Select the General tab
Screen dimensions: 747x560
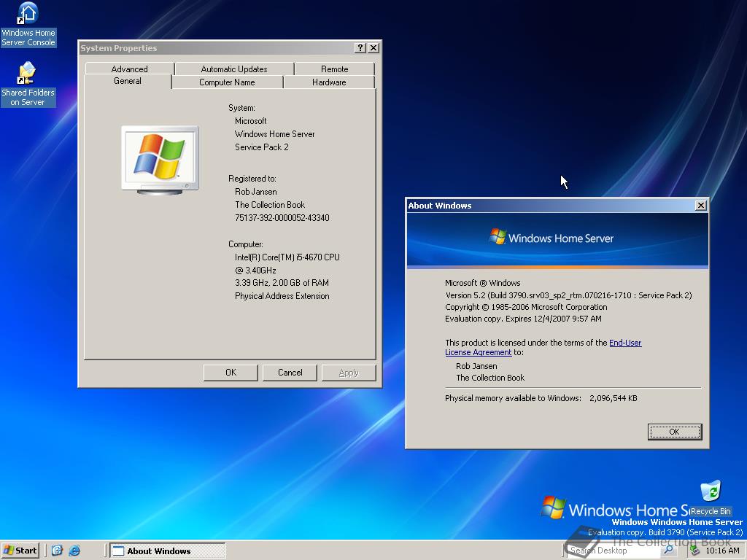coord(128,81)
